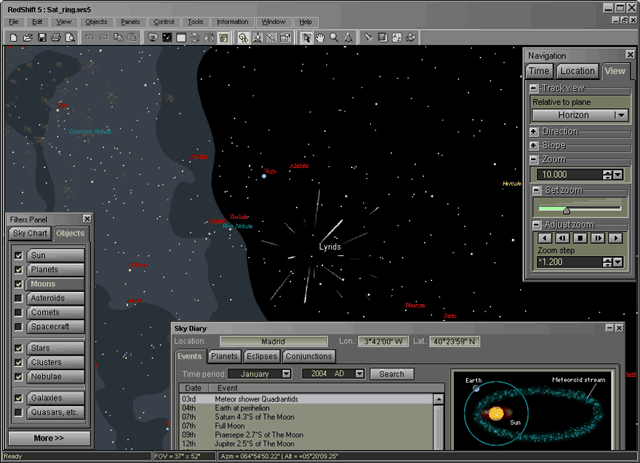640x463 pixels.
Task: Switch to the Eclipses tab
Action: coord(262,356)
